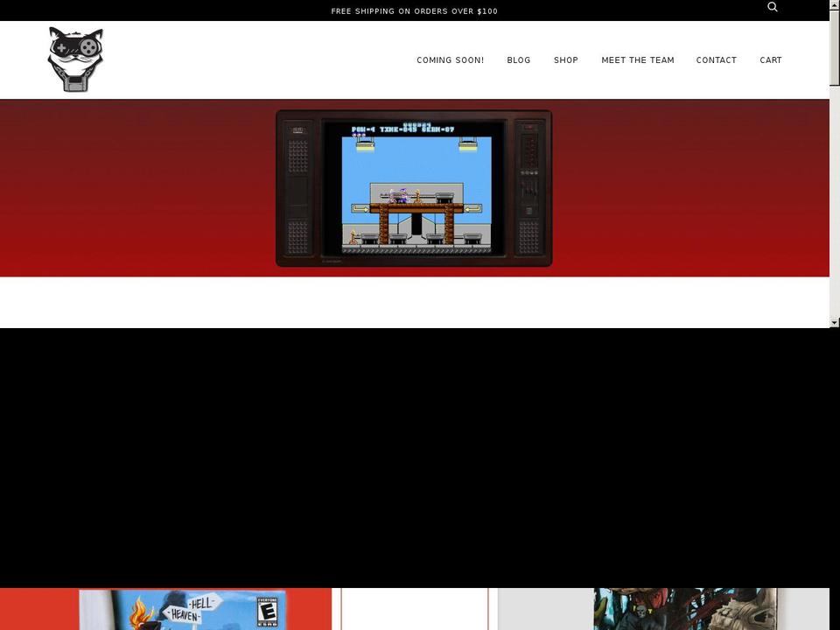The image size is (840, 630).
Task: Click the ESRB "E" rating icon on the box art
Action: click(267, 611)
